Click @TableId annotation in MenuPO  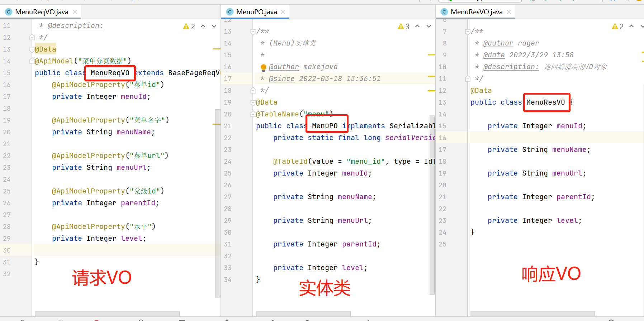[290, 161]
